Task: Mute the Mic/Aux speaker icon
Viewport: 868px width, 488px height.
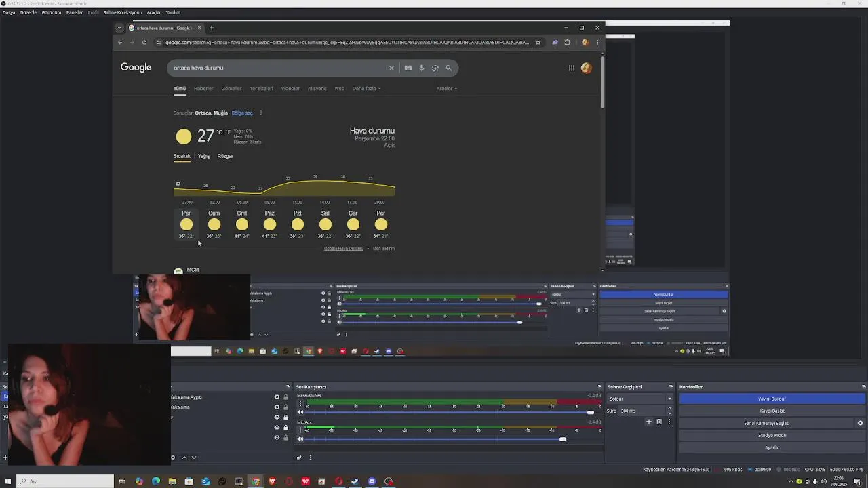Action: pos(300,439)
